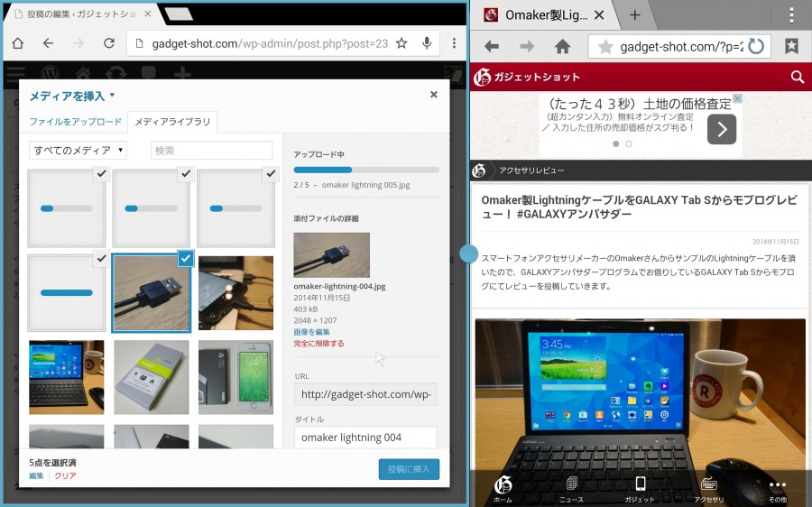812x507 pixels.
Task: Select the Omaker製Lig... browser tab
Action: coord(546,15)
